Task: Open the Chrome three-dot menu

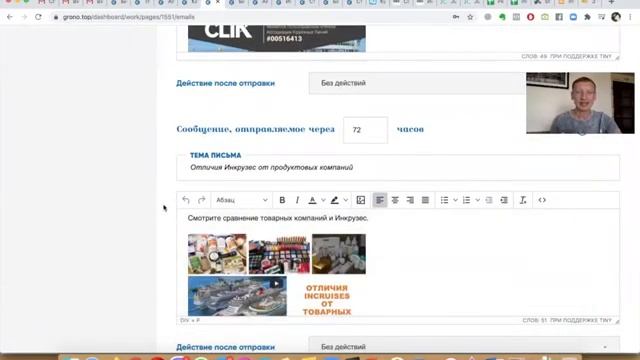Action: [630, 17]
